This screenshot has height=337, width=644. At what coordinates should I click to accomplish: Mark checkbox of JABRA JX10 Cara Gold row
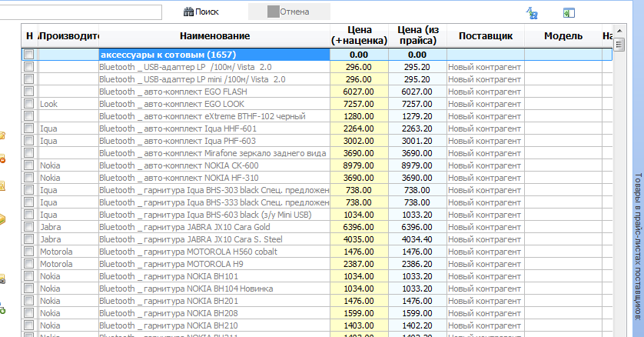[x=28, y=227]
